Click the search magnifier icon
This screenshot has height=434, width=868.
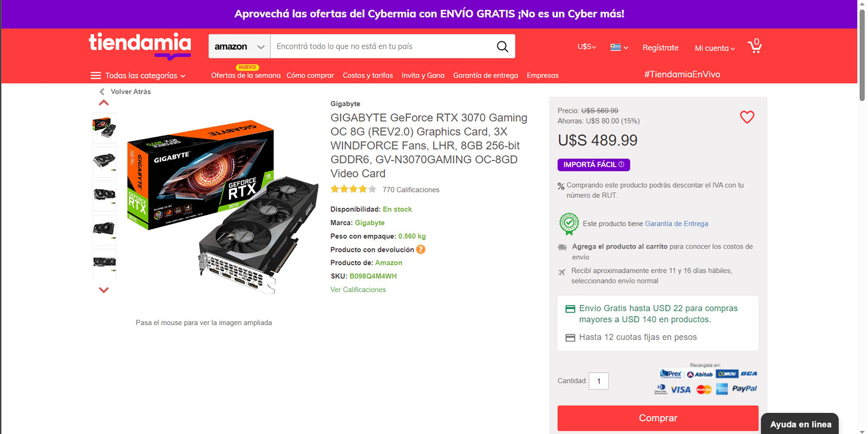pos(502,47)
